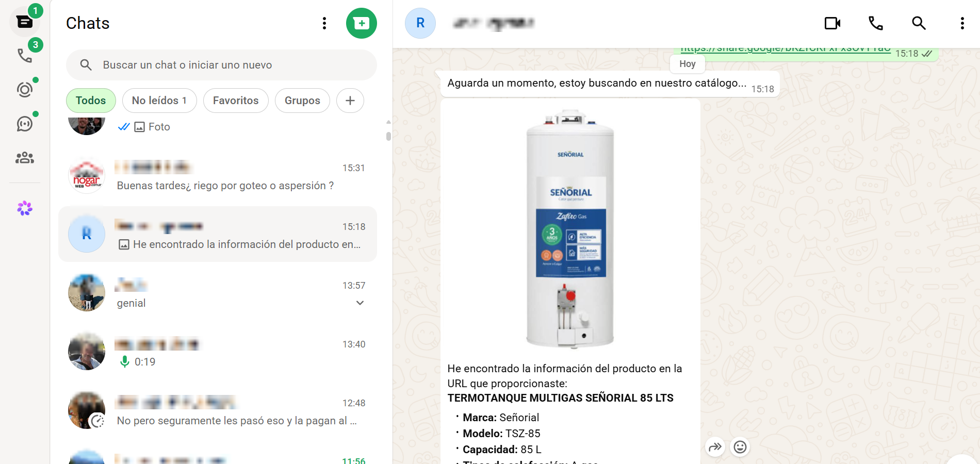Open the chat with message genial
The image size is (980, 464).
pos(218,293)
